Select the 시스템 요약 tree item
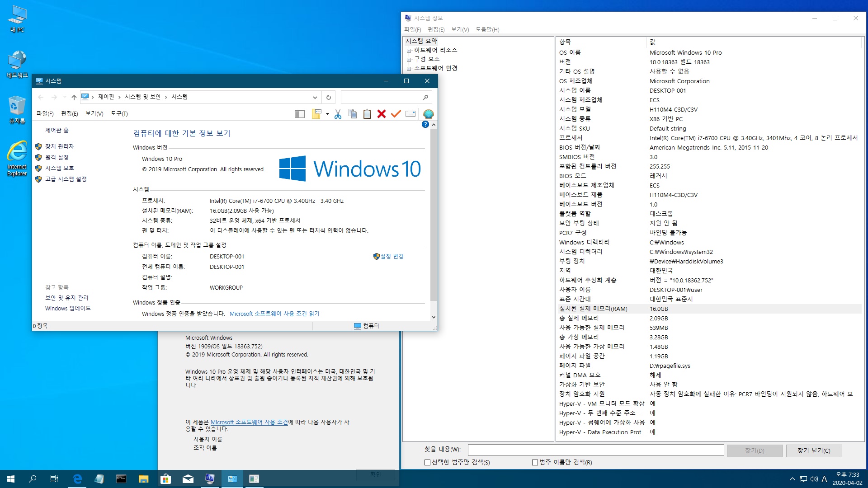Image resolution: width=868 pixels, height=488 pixels. pos(421,41)
